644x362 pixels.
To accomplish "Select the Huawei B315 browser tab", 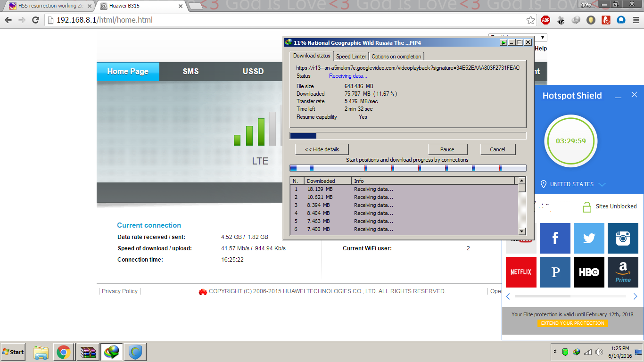I will point(141,6).
